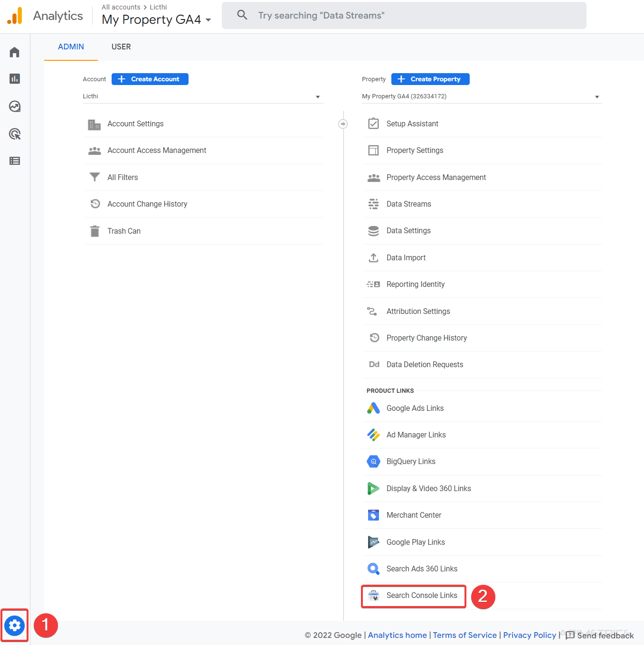Open Reporting Identity text entry
Image resolution: width=644 pixels, height=645 pixels.
pos(416,285)
